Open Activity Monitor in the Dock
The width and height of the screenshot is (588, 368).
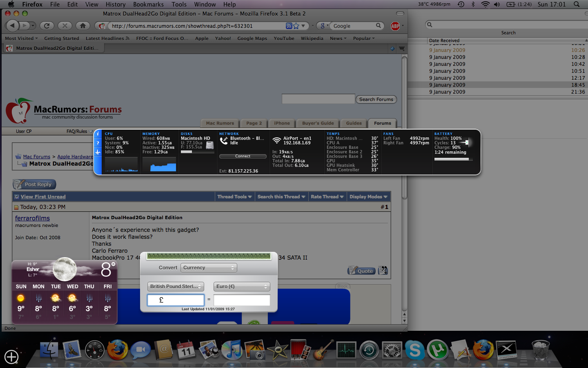pyautogui.click(x=346, y=350)
